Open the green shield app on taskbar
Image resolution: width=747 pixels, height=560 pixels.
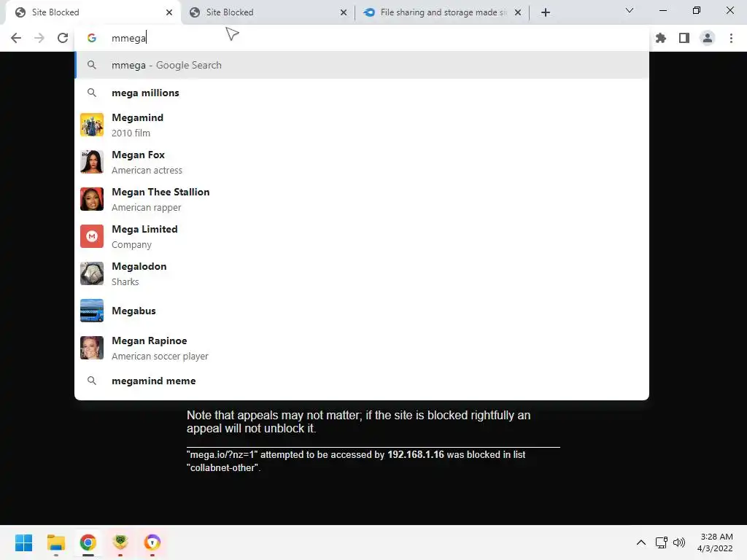pos(120,542)
